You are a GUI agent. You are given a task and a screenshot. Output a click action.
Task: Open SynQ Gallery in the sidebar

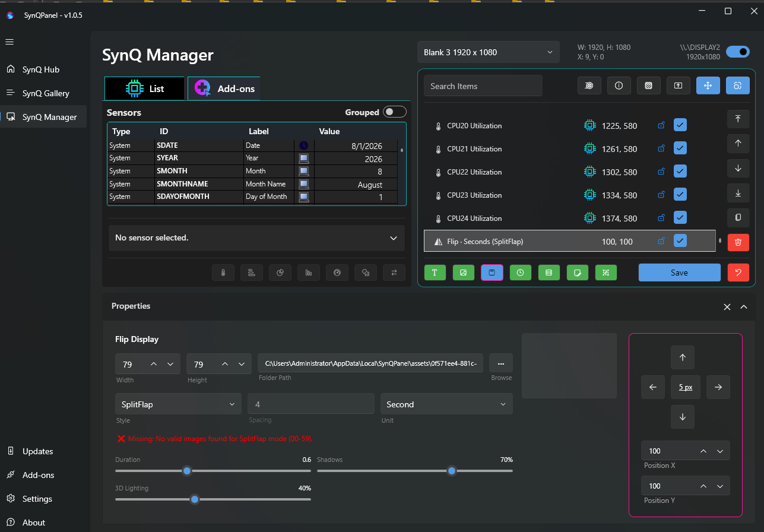pyautogui.click(x=43, y=93)
